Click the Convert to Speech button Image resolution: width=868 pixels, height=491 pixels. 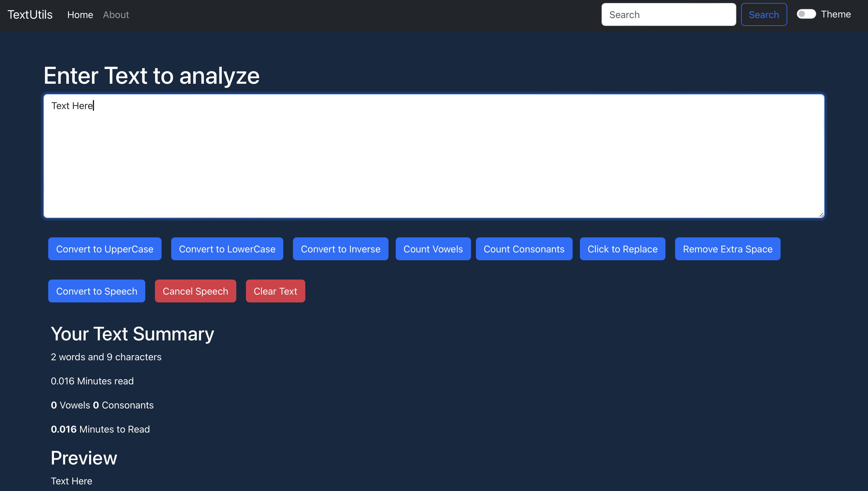click(x=96, y=291)
